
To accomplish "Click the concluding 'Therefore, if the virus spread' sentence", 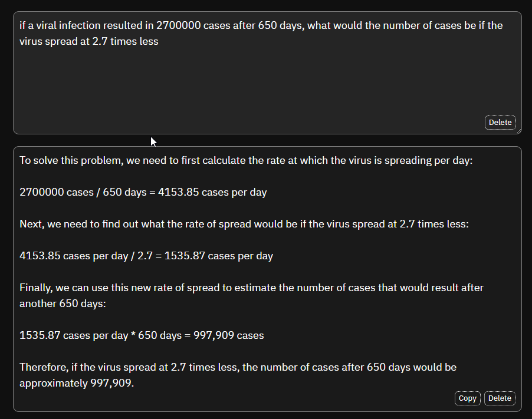I will tap(238, 375).
